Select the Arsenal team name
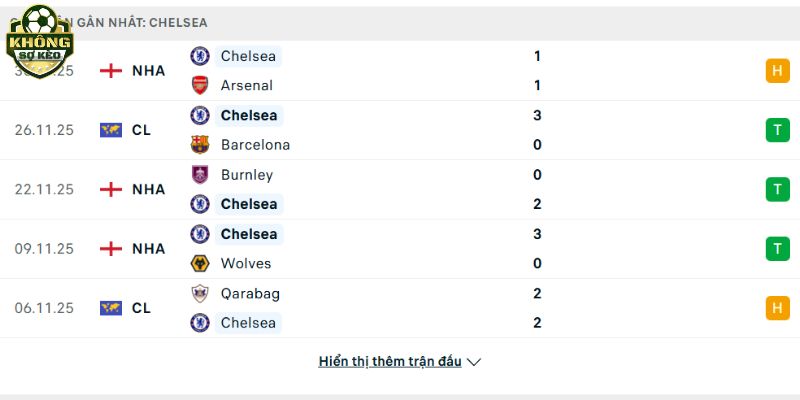800x400 pixels. 246,85
